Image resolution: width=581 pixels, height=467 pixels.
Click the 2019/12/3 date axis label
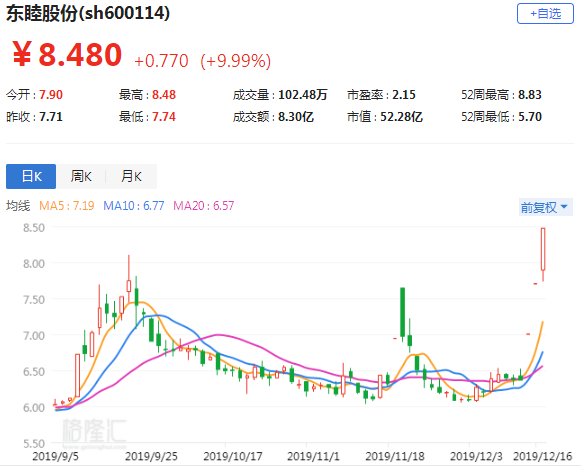pyautogui.click(x=476, y=456)
